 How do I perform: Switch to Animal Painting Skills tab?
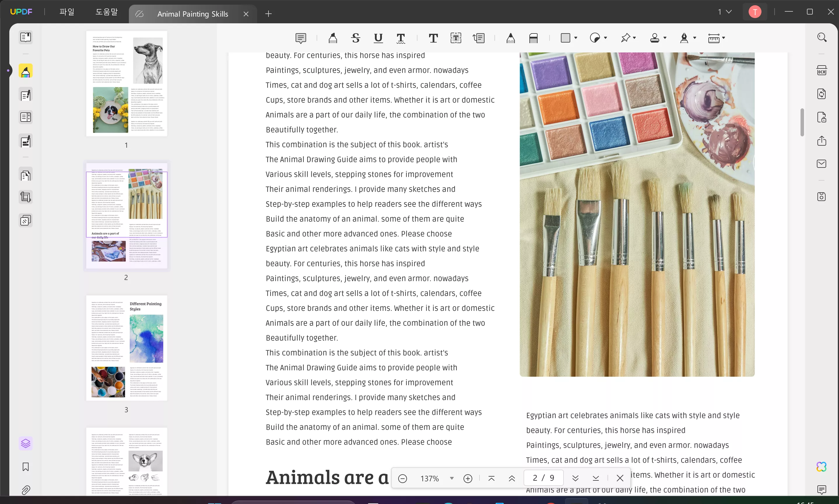coord(192,14)
